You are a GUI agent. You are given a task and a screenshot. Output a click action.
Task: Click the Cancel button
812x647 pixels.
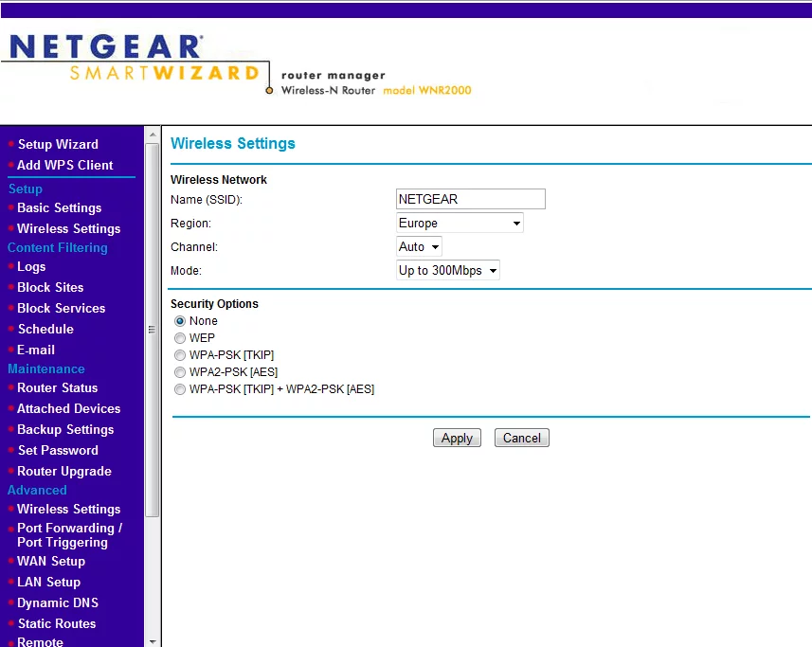coord(521,438)
